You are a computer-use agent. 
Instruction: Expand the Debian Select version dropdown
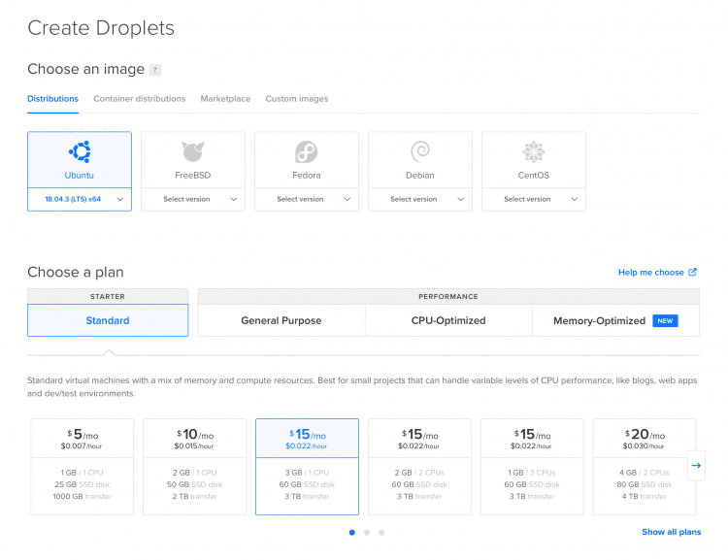pos(420,199)
